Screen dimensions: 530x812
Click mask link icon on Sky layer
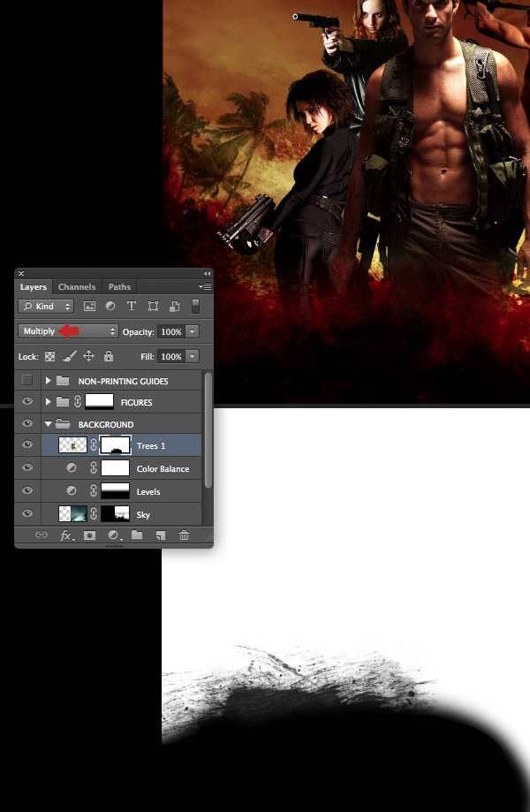click(x=94, y=513)
